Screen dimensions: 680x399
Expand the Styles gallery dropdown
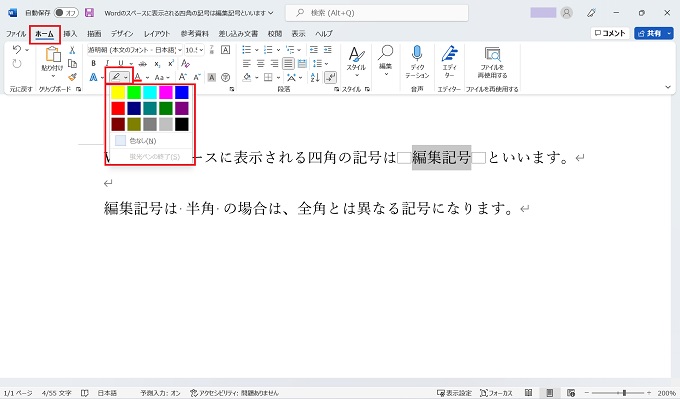pos(356,75)
